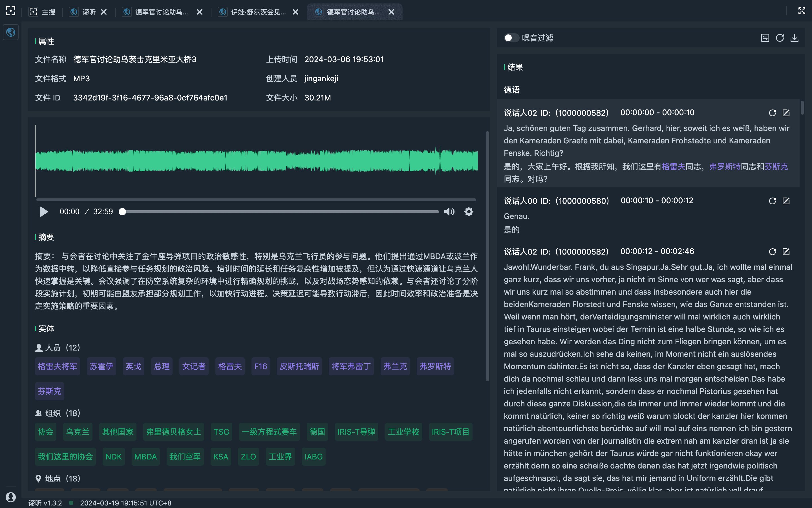Click the 格雷夫 link in transcript translation
The height and width of the screenshot is (508, 812).
(673, 167)
